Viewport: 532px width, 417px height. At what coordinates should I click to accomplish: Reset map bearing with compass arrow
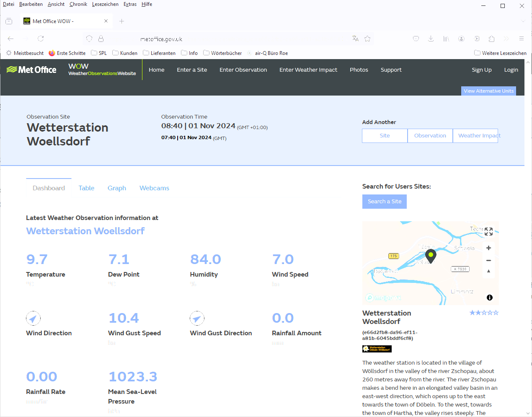click(x=488, y=271)
